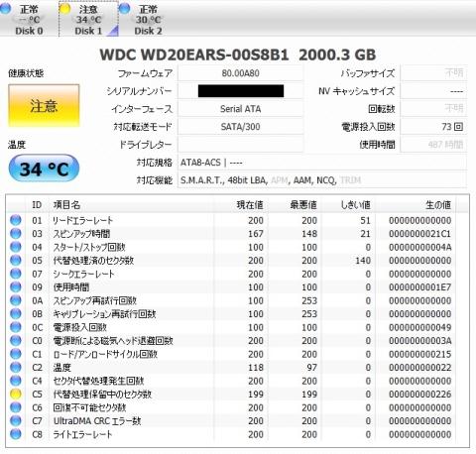
Task: Select the スタート/ストップ回数 row name
Action: pyautogui.click(x=89, y=247)
